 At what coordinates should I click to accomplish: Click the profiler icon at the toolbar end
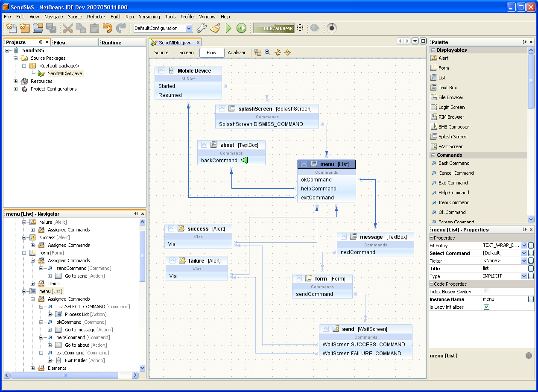coord(331,28)
